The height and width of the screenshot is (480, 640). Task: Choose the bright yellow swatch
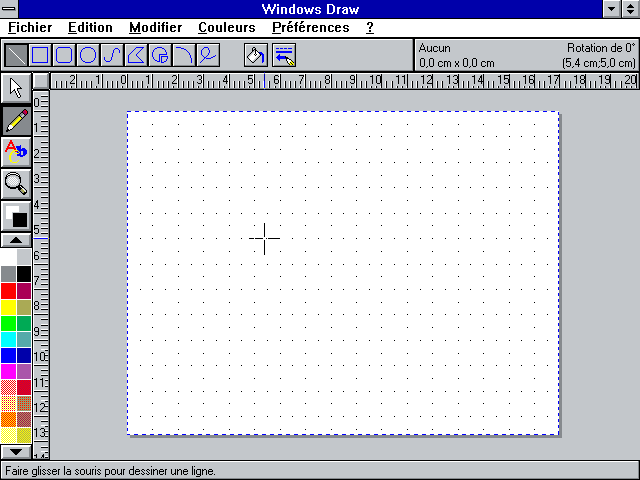point(8,307)
